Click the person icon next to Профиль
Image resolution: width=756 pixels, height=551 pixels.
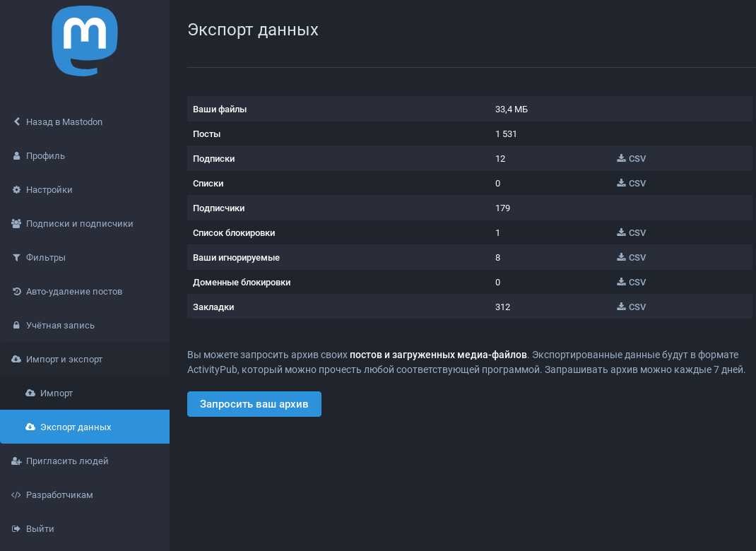(16, 156)
